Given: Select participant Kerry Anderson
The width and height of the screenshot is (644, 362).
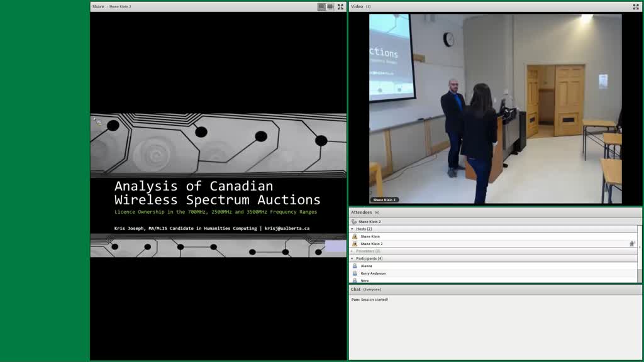Looking at the screenshot, I should coord(493,273).
